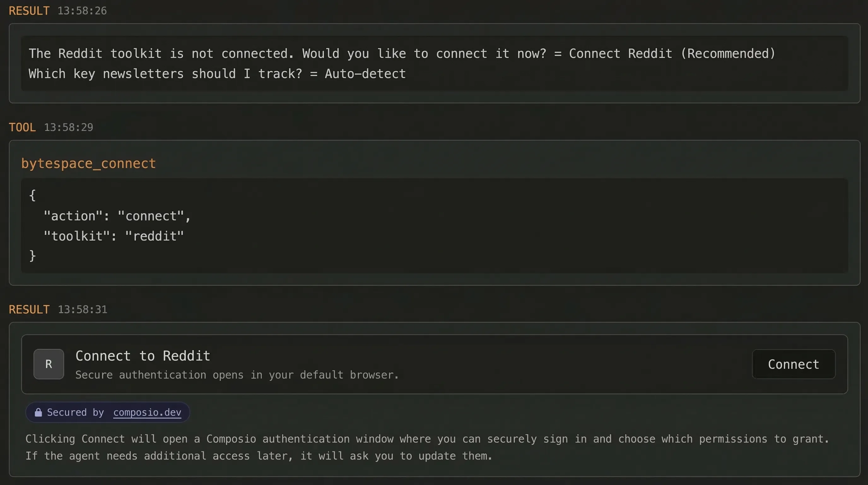
Task: Select the Reddit toolkit message text
Action: pos(401,63)
